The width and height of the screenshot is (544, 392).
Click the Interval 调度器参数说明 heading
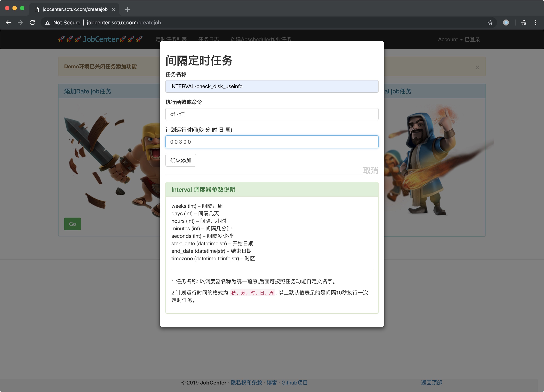point(203,190)
